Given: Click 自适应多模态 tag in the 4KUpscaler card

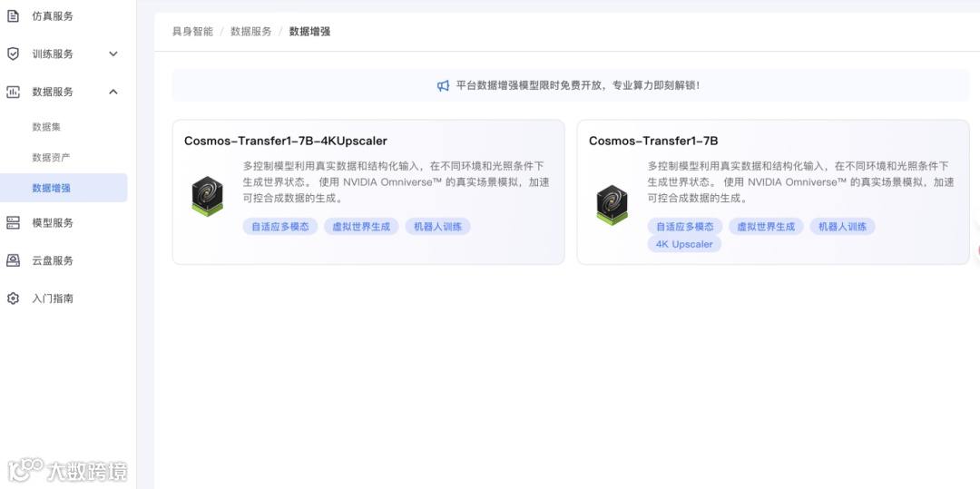Looking at the screenshot, I should tap(280, 227).
